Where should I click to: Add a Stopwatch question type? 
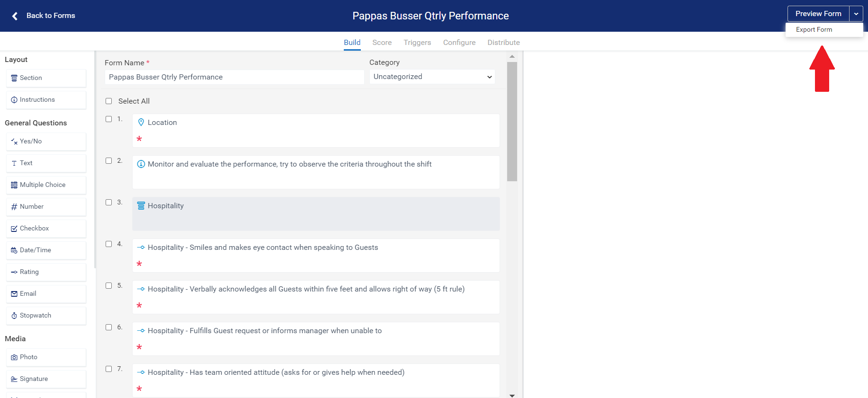tap(46, 316)
